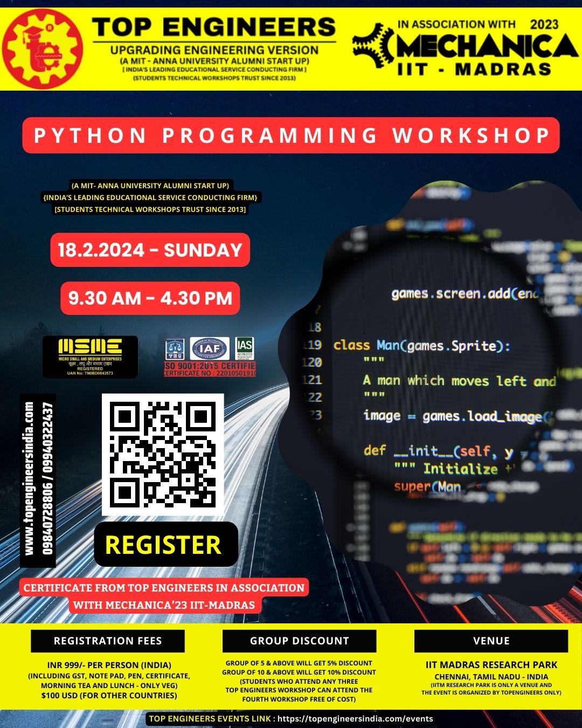Click "{INDIA'S LEADING EDUCATIONAL SERVICE CONDUCTING FIRM}" line
The width and height of the screenshot is (582, 728).
[x=150, y=197]
